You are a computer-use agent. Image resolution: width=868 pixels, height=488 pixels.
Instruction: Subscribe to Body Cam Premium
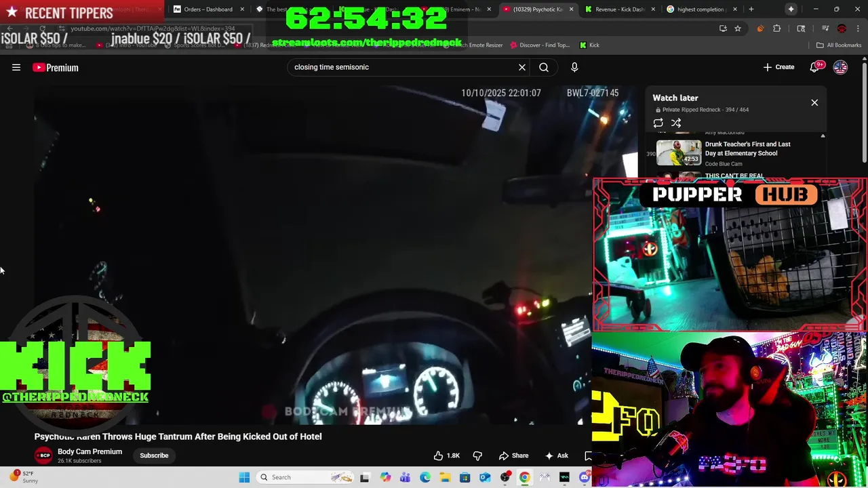154,455
